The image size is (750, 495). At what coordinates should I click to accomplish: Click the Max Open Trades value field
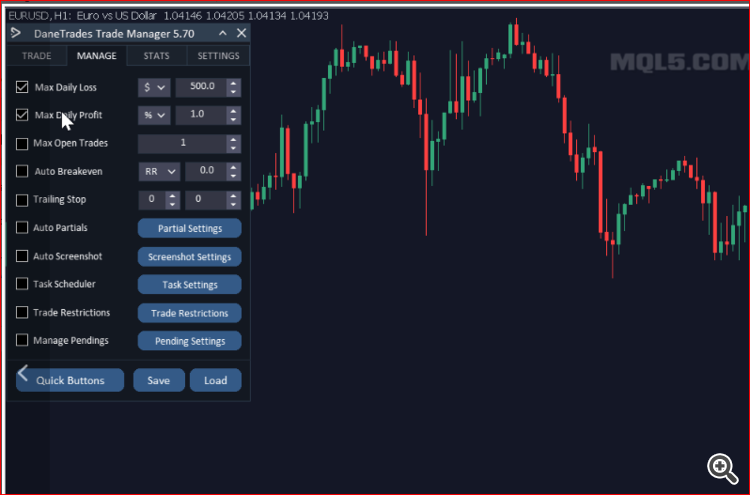tap(182, 143)
